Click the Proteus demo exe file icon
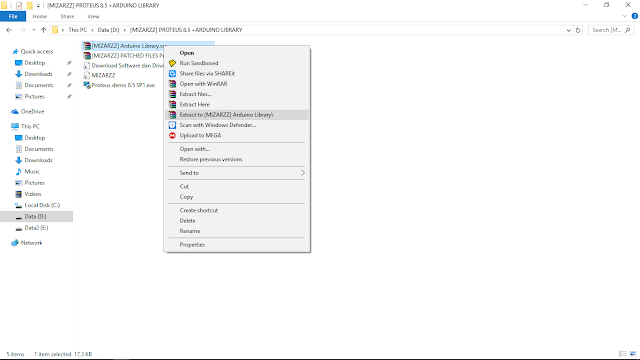 point(87,85)
